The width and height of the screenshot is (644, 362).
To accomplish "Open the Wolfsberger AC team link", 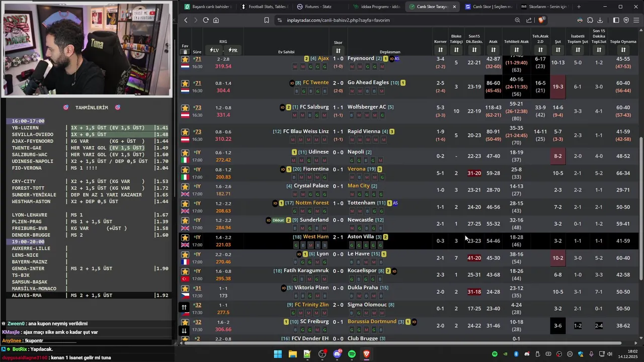I will 367,107.
